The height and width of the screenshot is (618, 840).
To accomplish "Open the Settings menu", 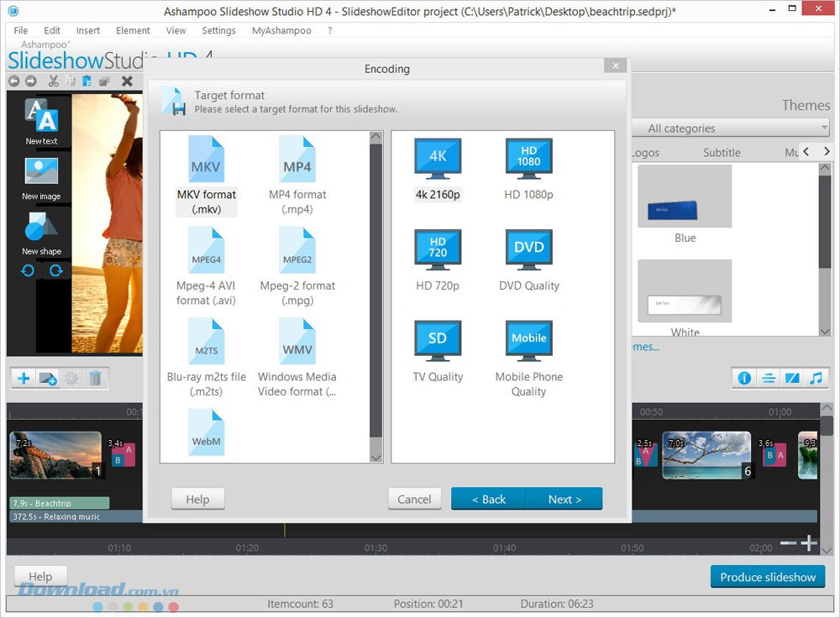I will (x=218, y=30).
